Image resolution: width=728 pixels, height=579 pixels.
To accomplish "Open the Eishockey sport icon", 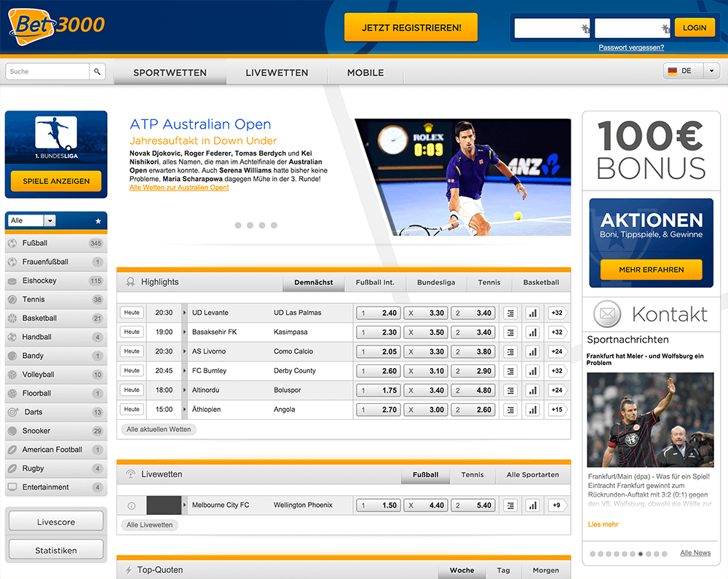I will (12, 281).
